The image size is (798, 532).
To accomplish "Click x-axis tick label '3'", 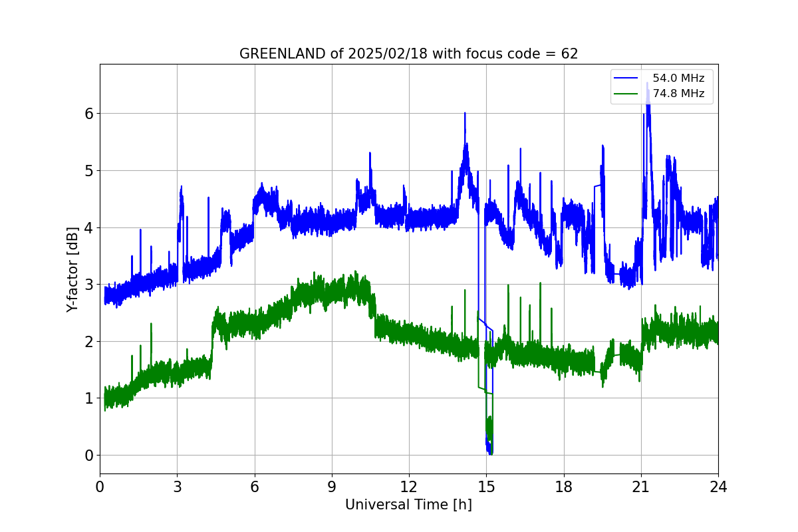I will coord(177,486).
